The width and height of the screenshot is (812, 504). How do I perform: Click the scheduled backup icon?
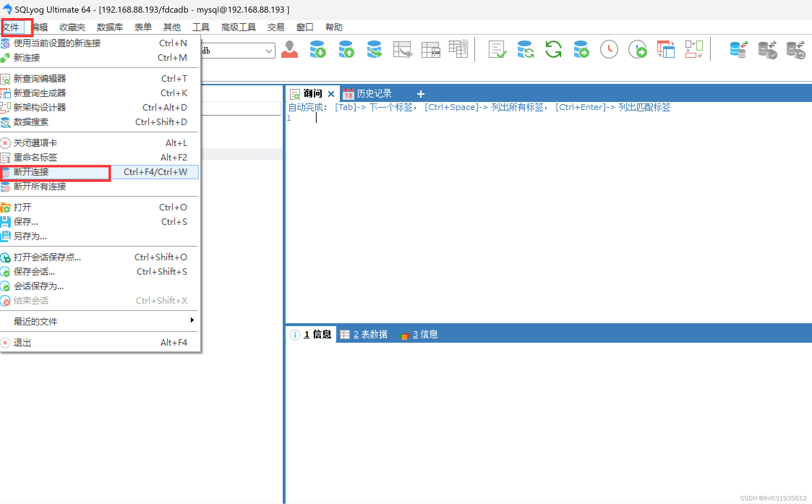click(637, 50)
